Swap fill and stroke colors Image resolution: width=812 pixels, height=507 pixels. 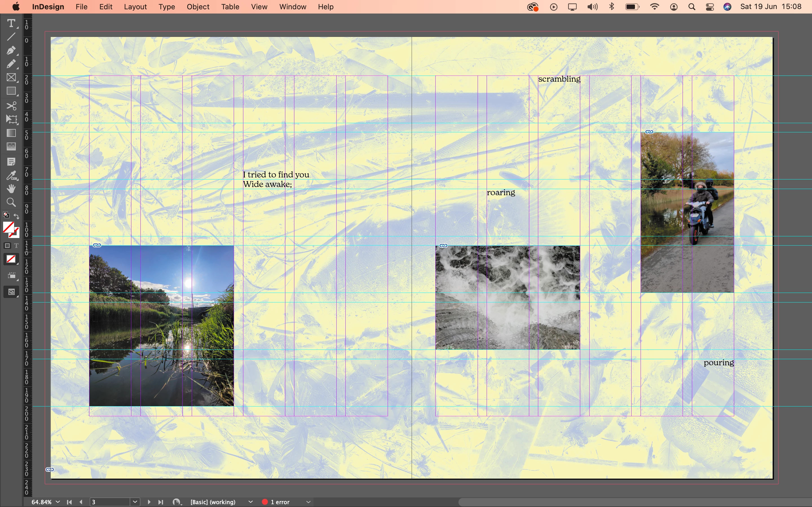pyautogui.click(x=16, y=216)
